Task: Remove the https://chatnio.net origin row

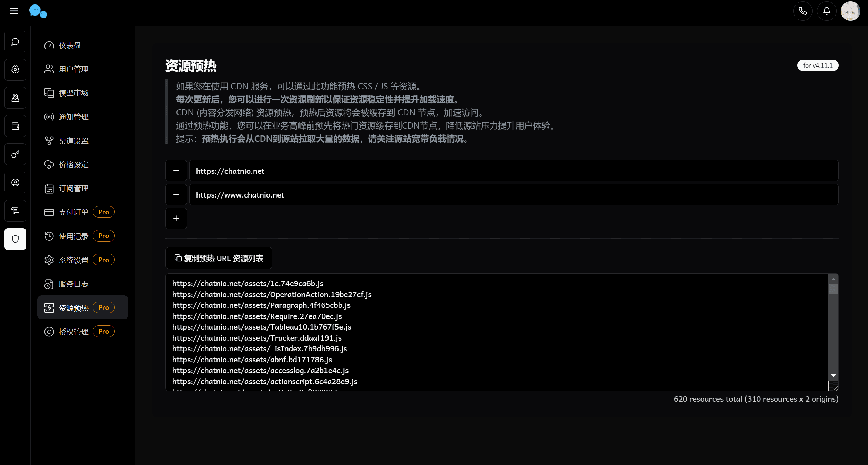Action: pos(176,171)
